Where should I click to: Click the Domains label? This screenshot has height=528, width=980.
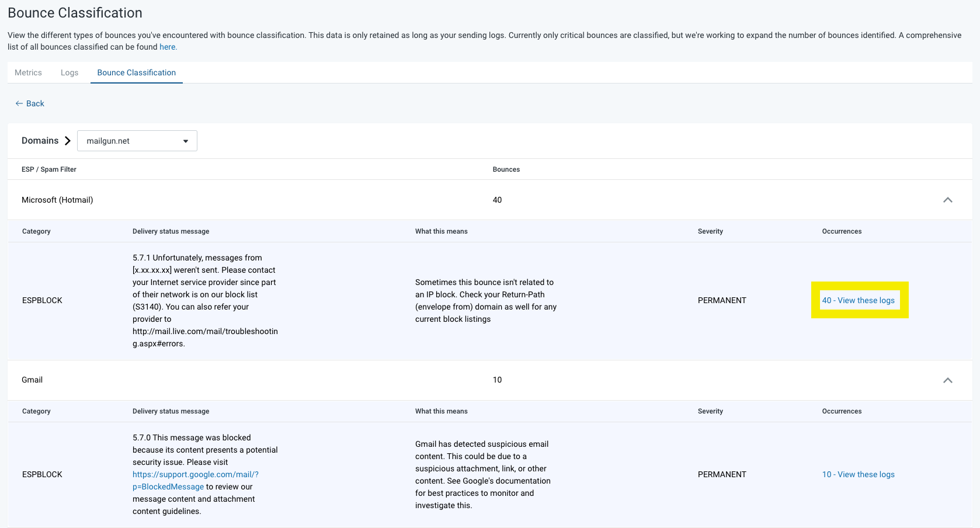pyautogui.click(x=40, y=141)
